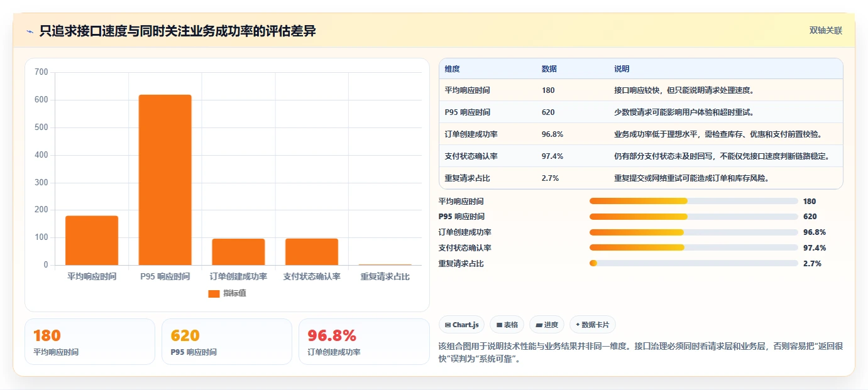The width and height of the screenshot is (868, 390).
Task: Click the page title about 评估差异
Action: pyautogui.click(x=177, y=31)
